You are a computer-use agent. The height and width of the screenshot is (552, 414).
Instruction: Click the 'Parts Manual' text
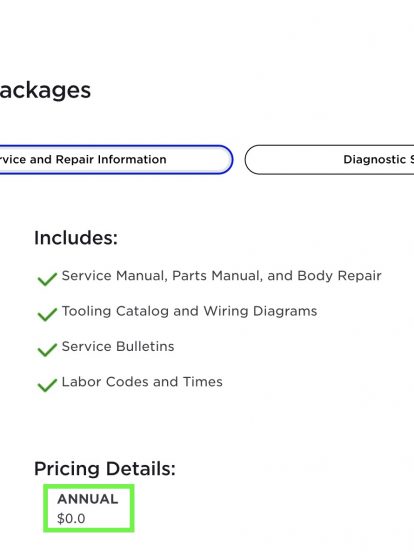(218, 276)
